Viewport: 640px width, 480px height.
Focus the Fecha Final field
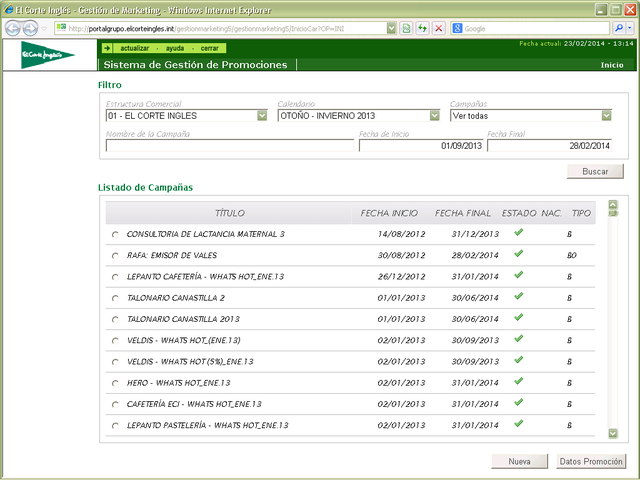549,145
